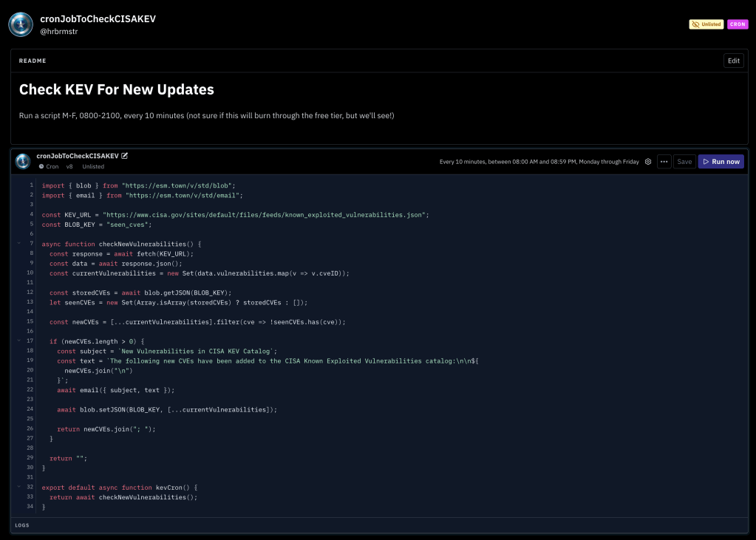Click the Unlisted privacy label in editor header
The image size is (756, 540).
tap(93, 167)
